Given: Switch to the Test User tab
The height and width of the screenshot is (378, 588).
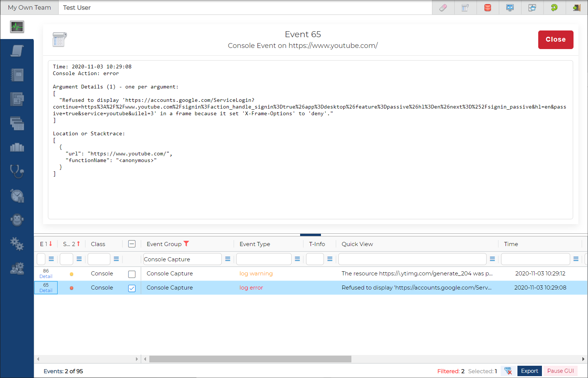Looking at the screenshot, I should [x=77, y=7].
